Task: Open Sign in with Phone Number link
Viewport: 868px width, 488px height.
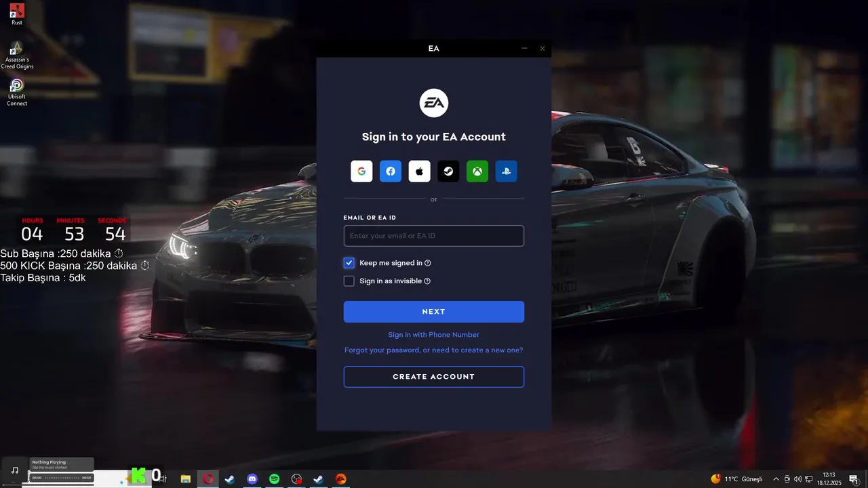Action: point(434,335)
